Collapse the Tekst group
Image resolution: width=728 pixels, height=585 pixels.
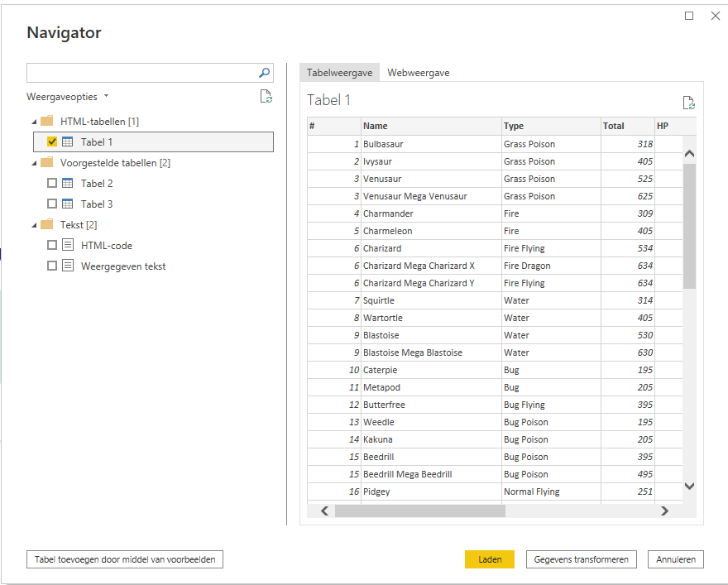[x=34, y=225]
